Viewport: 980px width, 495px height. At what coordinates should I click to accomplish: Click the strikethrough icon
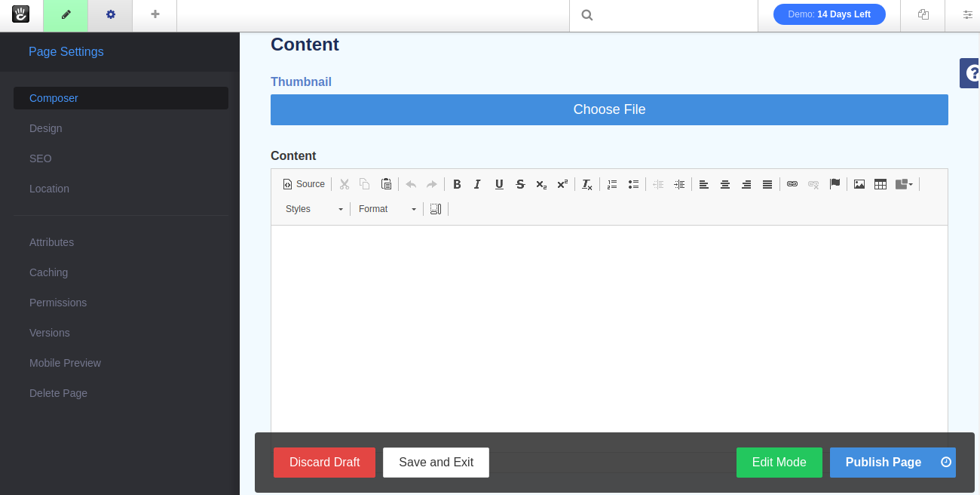pos(520,184)
